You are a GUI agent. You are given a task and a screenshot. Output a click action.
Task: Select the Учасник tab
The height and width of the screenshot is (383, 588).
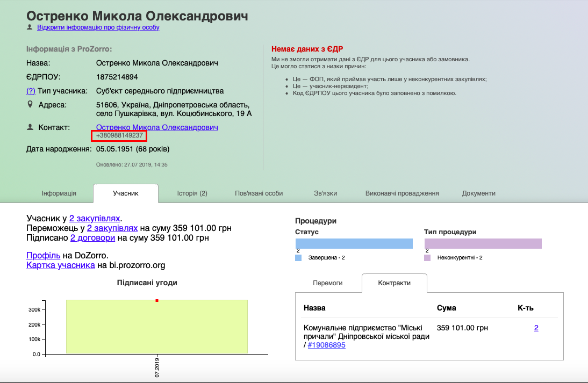click(126, 193)
